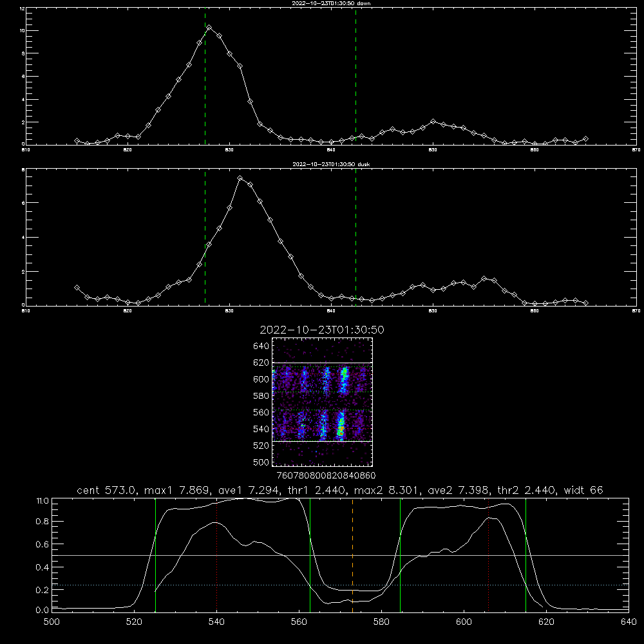Click the x-axis tick labels under the spectrogram image

coord(326,476)
